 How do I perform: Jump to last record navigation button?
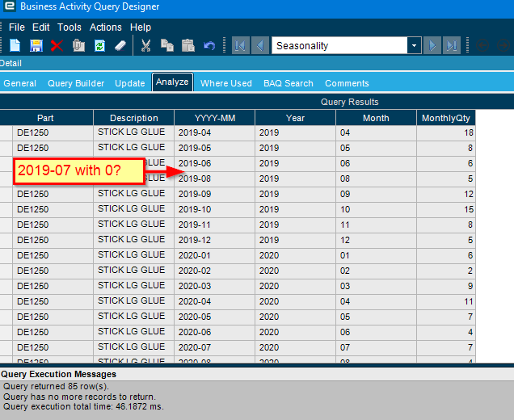(452, 45)
